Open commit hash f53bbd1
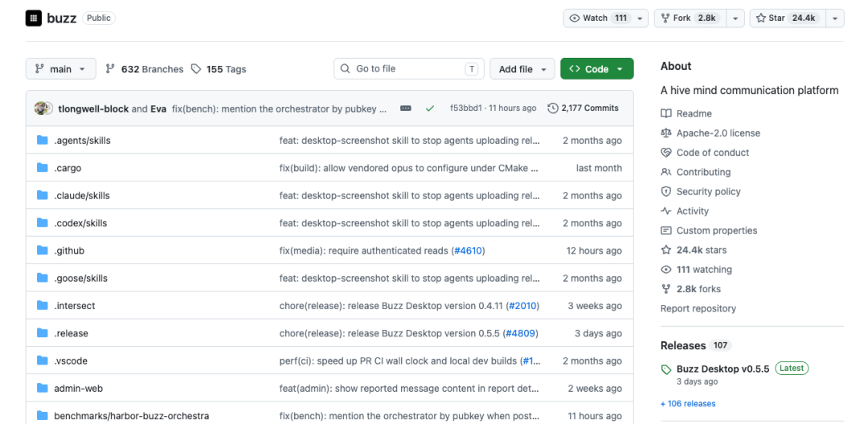 point(466,108)
